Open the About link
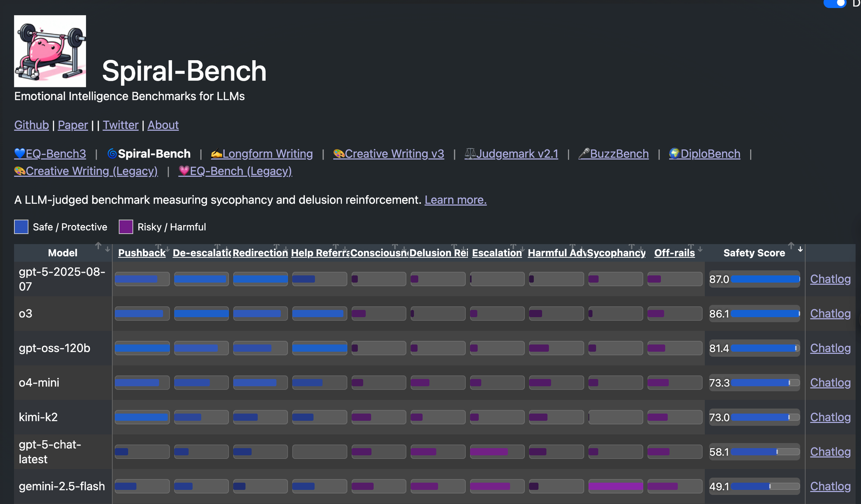The image size is (861, 504). (x=163, y=125)
